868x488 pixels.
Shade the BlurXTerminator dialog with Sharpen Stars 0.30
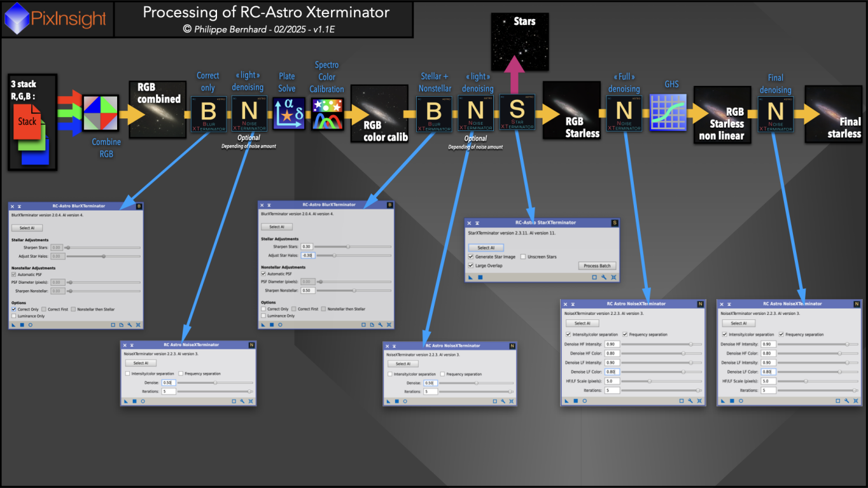click(270, 206)
